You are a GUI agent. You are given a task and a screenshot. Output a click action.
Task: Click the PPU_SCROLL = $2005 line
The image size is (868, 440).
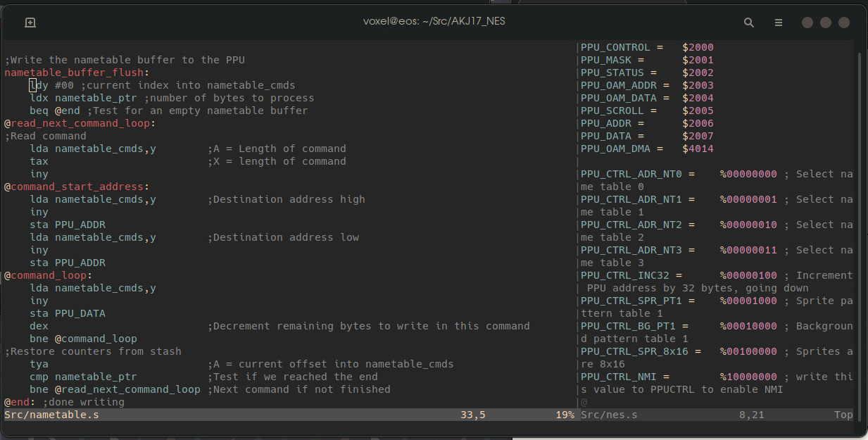click(x=647, y=111)
